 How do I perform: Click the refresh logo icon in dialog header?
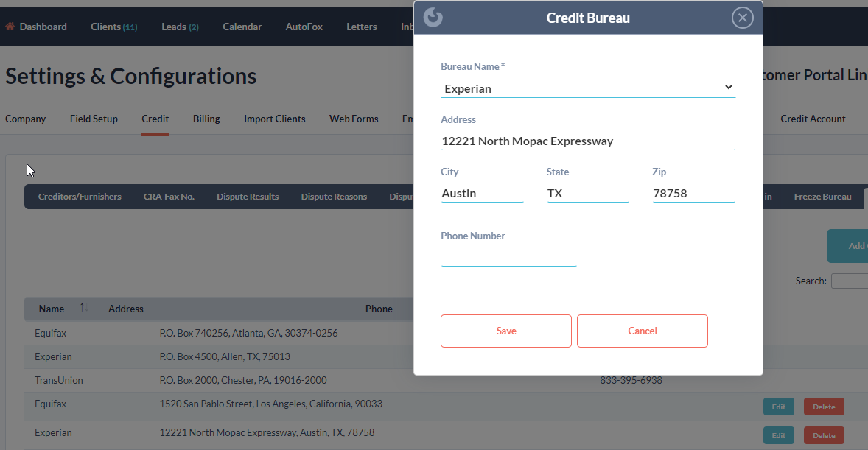point(433,18)
